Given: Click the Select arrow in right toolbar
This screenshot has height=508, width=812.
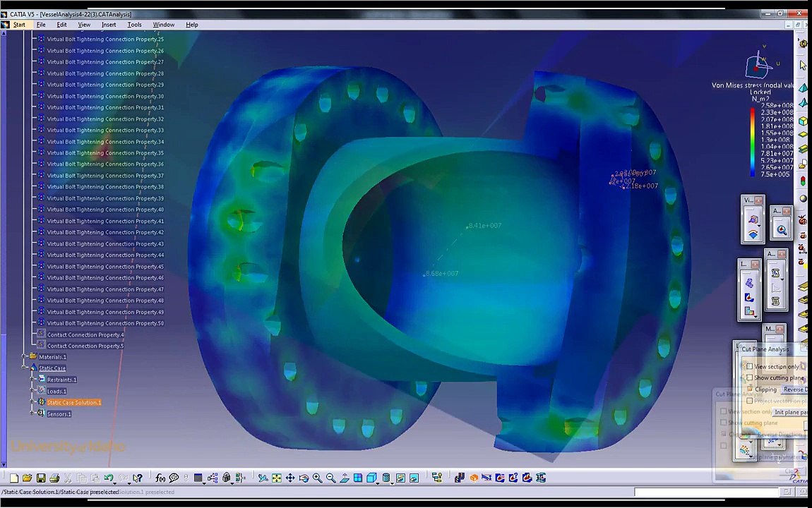Looking at the screenshot, I should click(803, 66).
